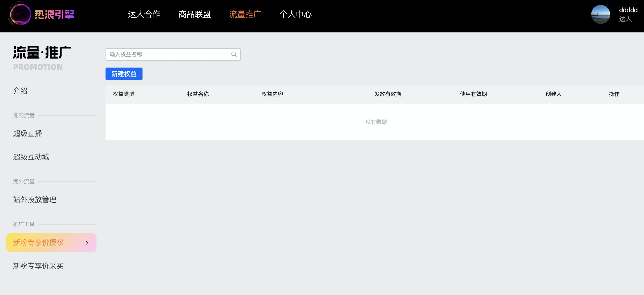Select 超级直播 in the sidebar

click(x=28, y=134)
